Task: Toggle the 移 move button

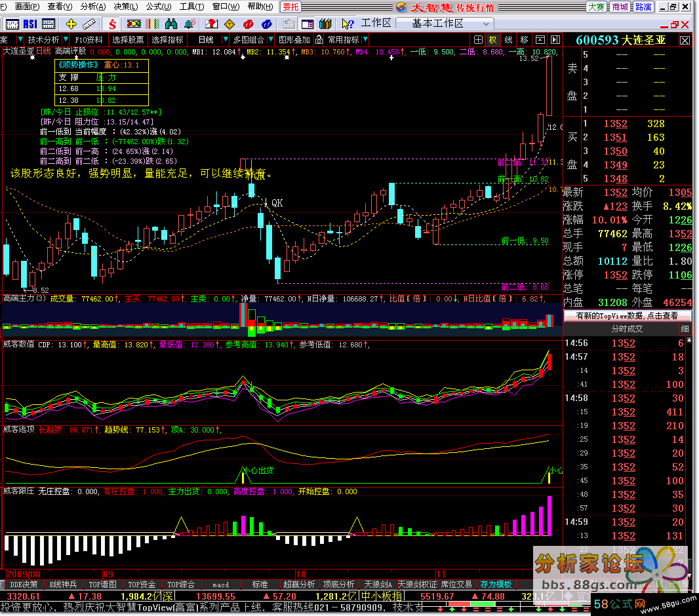Action: coord(525,40)
